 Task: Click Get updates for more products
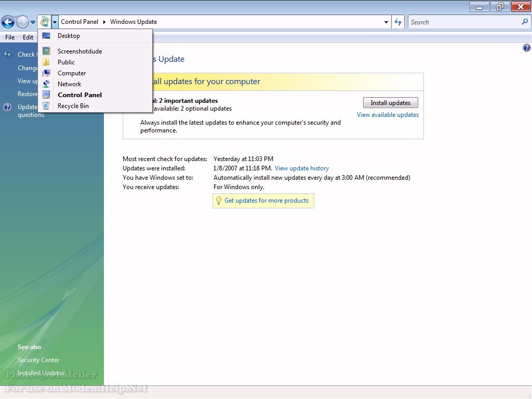tap(267, 201)
